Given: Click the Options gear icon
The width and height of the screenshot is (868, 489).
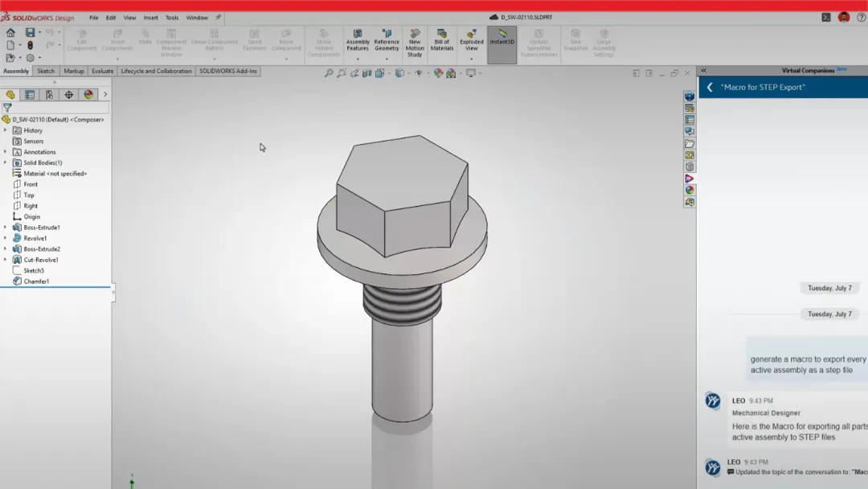Looking at the screenshot, I should tap(30, 58).
